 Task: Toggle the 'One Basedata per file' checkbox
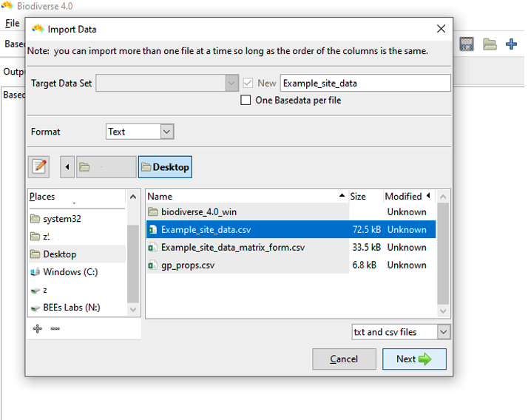pos(246,100)
